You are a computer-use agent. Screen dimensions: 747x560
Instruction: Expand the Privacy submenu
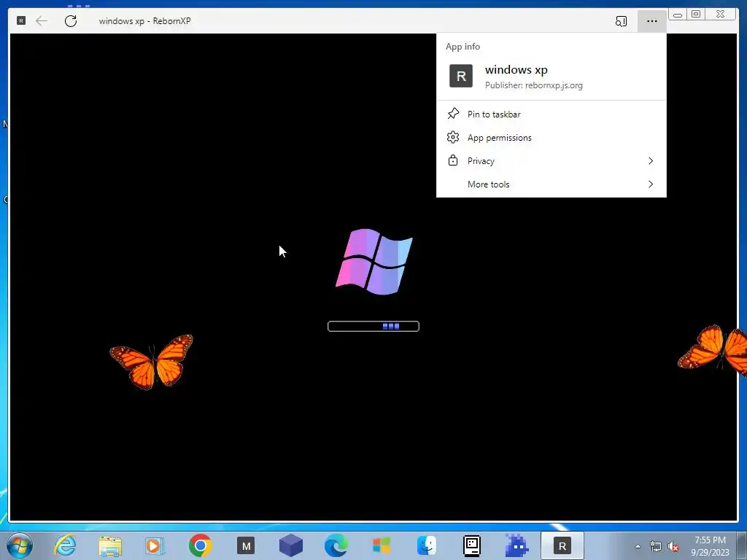coord(551,161)
